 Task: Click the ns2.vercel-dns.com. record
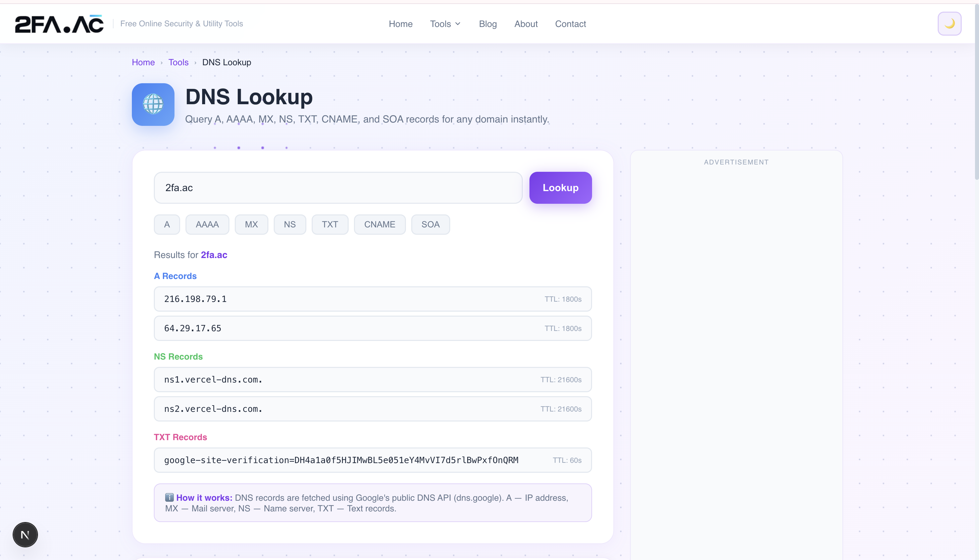[372, 409]
